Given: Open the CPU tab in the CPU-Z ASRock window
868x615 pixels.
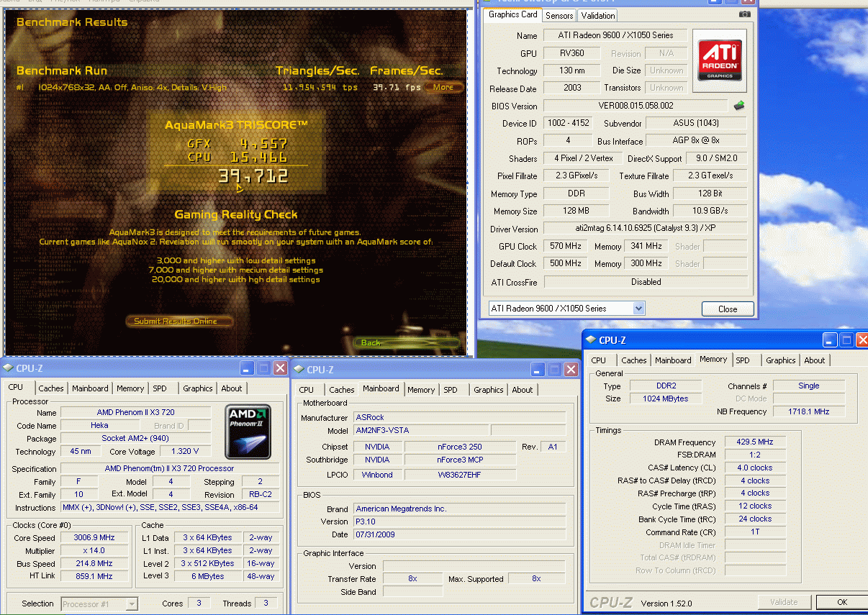Looking at the screenshot, I should [x=307, y=390].
